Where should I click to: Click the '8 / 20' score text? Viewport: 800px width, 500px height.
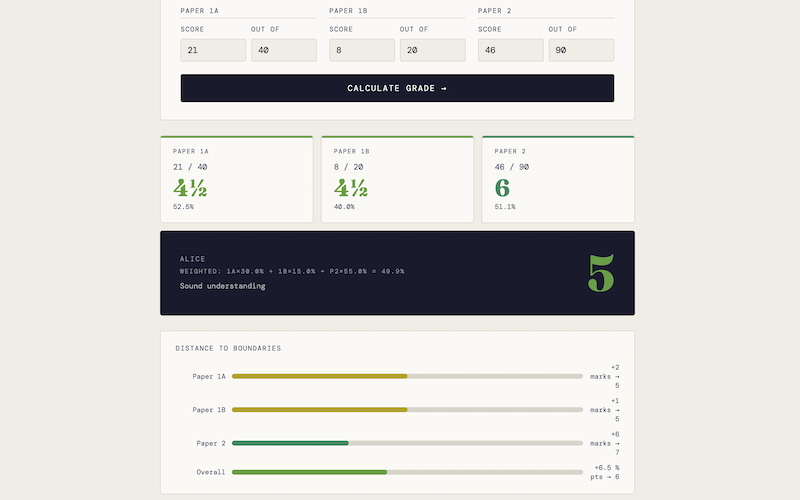348,167
